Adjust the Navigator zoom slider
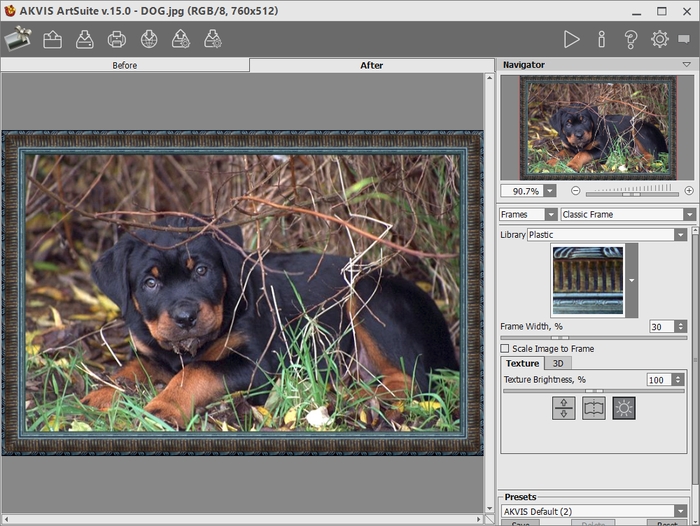The height and width of the screenshot is (526, 700). pos(632,194)
